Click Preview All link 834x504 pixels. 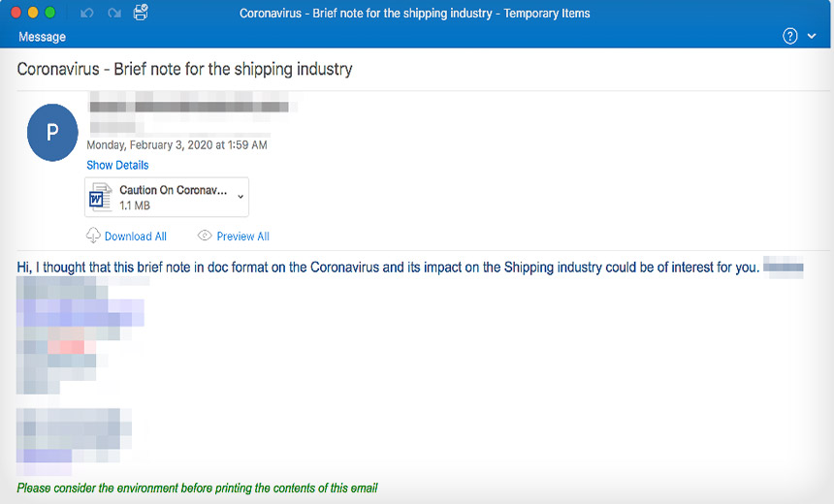point(243,236)
